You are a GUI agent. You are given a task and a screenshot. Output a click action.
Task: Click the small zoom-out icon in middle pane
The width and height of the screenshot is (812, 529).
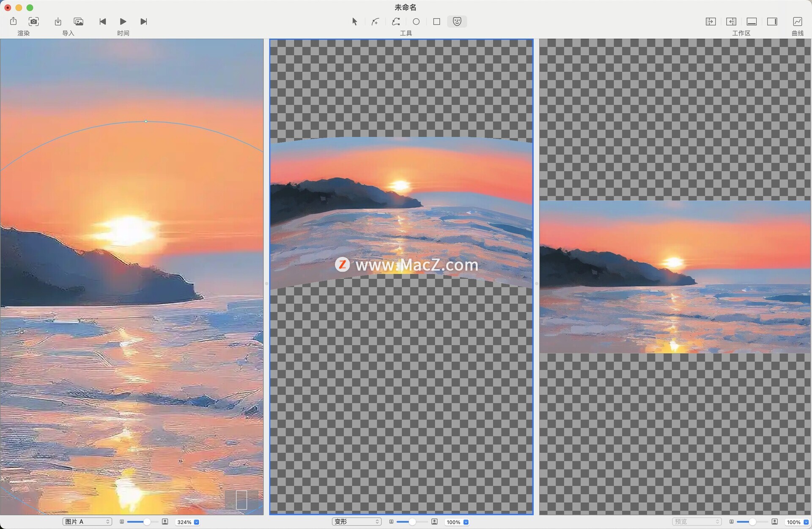point(391,522)
